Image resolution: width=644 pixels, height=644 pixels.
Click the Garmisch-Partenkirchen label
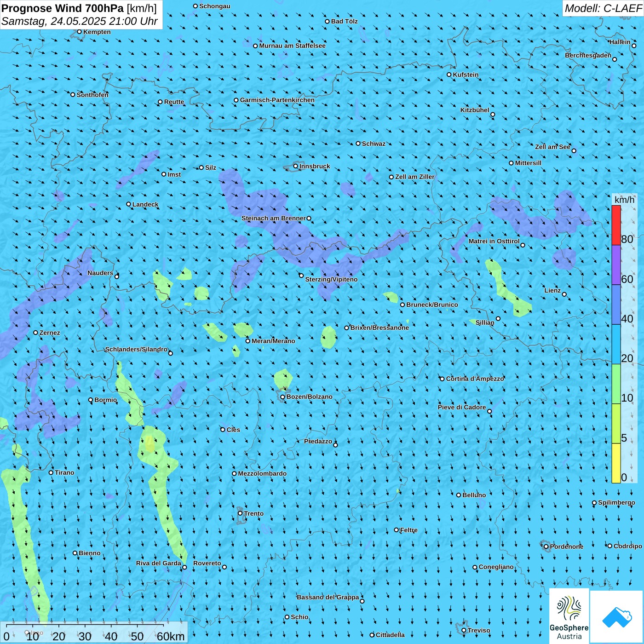[x=277, y=100]
